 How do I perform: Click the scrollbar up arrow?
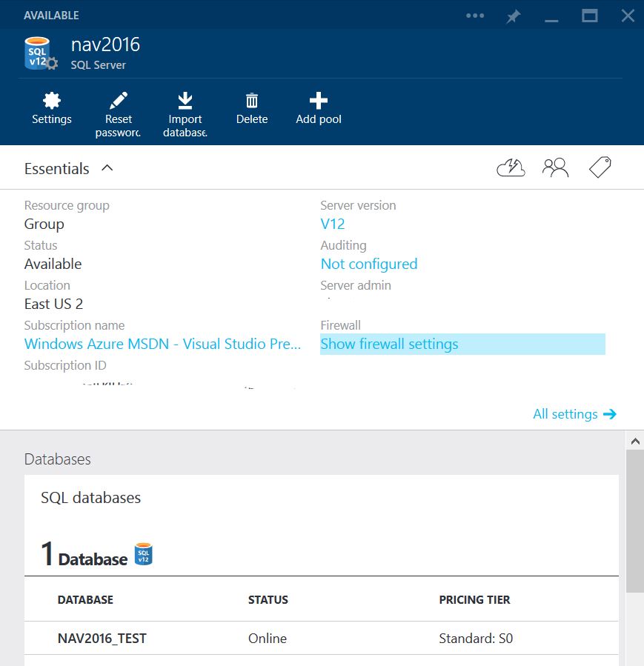tap(635, 442)
